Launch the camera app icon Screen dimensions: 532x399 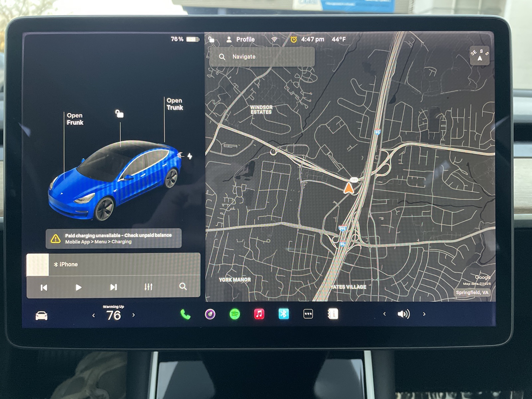[210, 314]
